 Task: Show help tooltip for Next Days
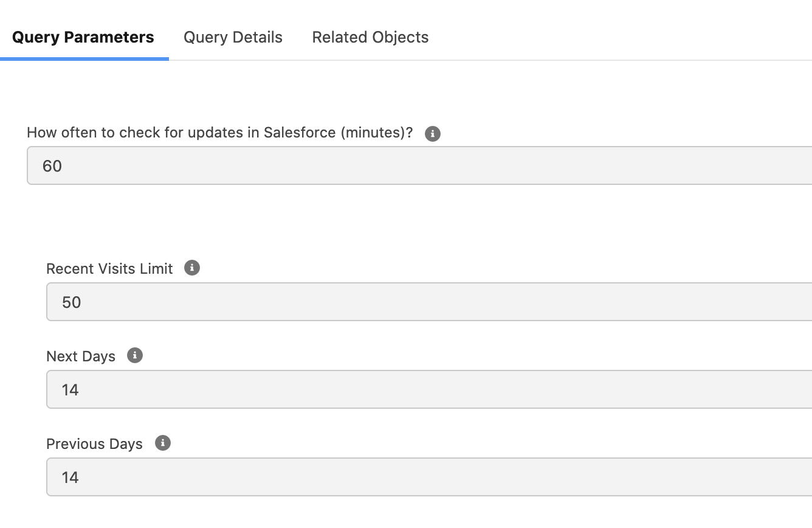pyautogui.click(x=135, y=355)
